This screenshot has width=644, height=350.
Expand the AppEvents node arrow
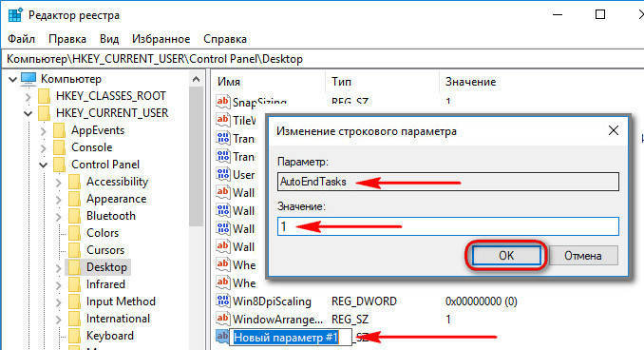click(x=44, y=131)
